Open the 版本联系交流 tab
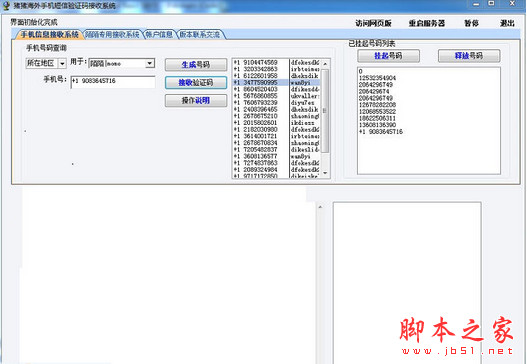Viewport: 527px width, 364px height. pos(200,35)
